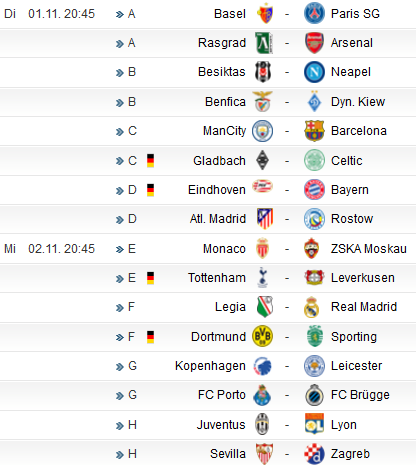Click the Lyon OL logo
This screenshot has height=465, width=416.
(x=314, y=424)
